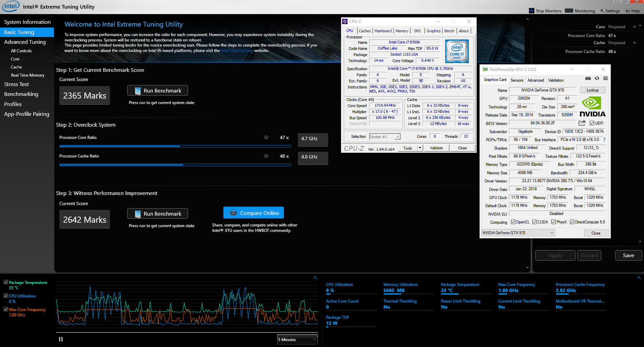644x347 pixels.
Task: Open the GPU selector dropdown in GPU-Z
Action: (x=518, y=233)
